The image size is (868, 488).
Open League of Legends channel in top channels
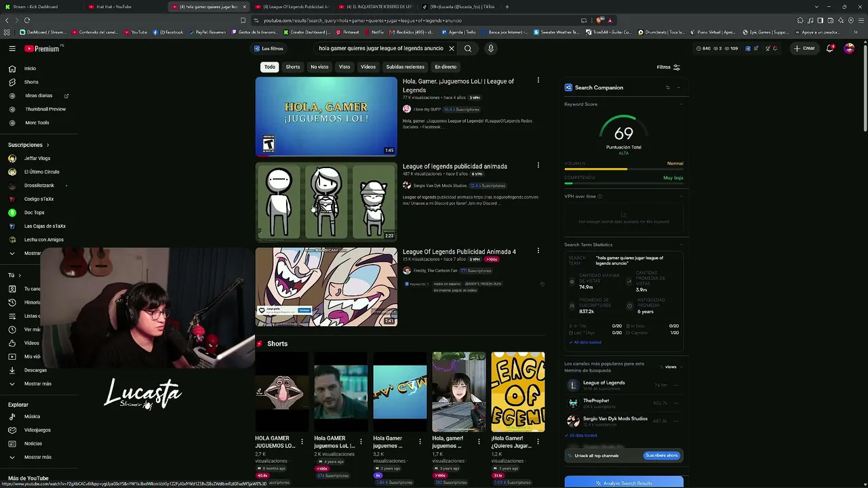[x=604, y=383]
